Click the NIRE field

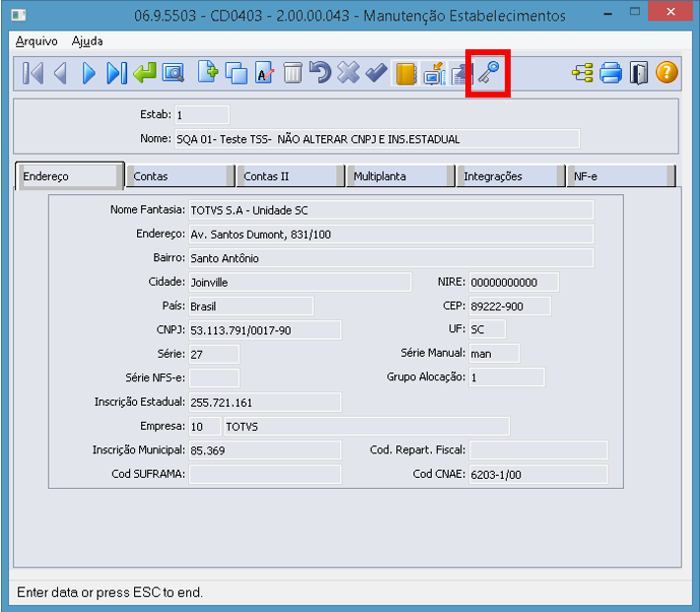[514, 282]
